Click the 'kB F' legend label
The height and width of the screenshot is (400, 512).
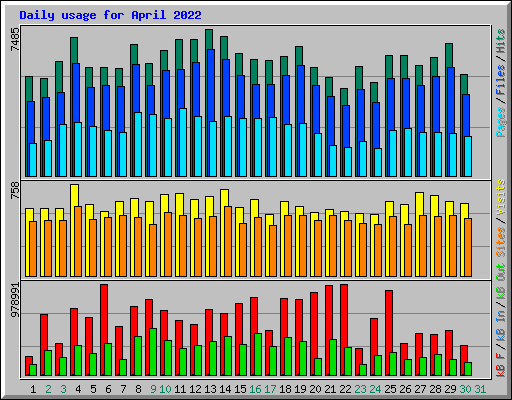pyautogui.click(x=501, y=364)
